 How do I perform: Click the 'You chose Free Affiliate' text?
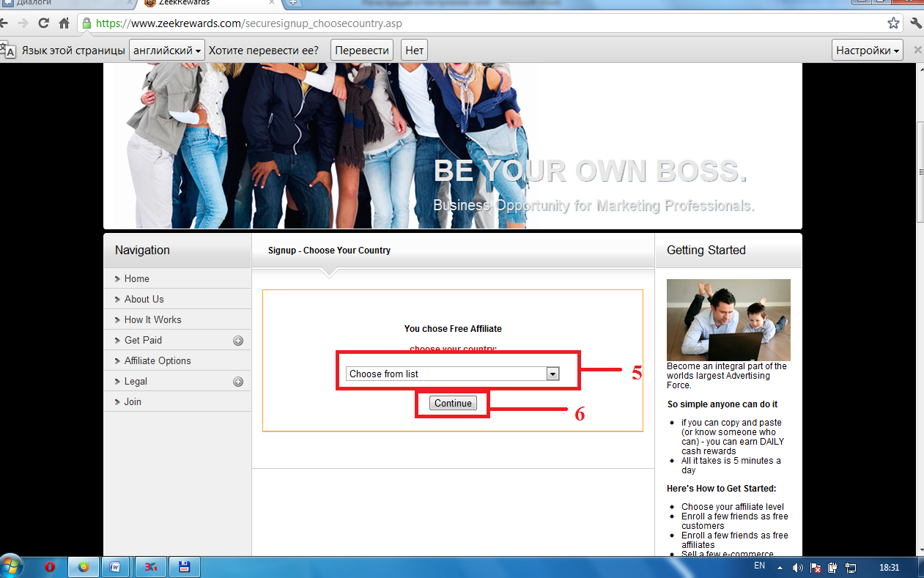453,329
